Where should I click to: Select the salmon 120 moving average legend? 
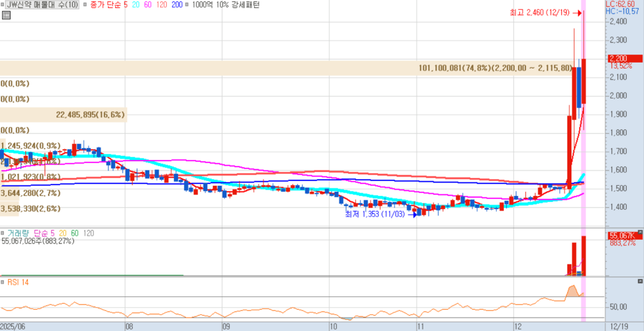coord(161,5)
